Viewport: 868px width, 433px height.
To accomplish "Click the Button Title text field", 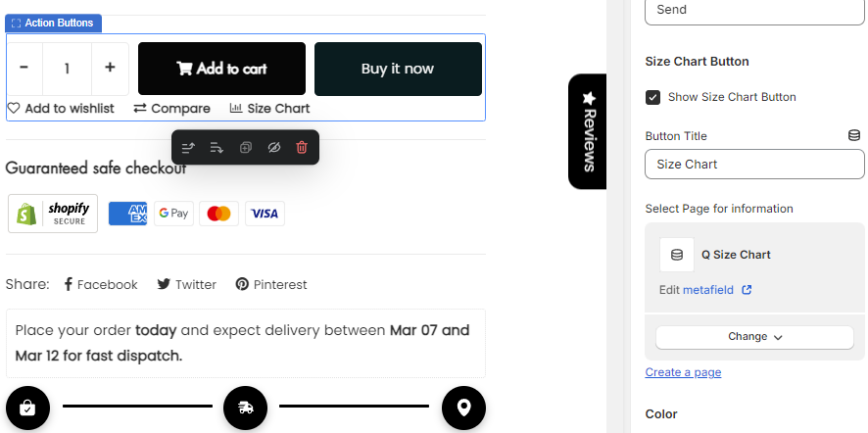I will [x=754, y=165].
